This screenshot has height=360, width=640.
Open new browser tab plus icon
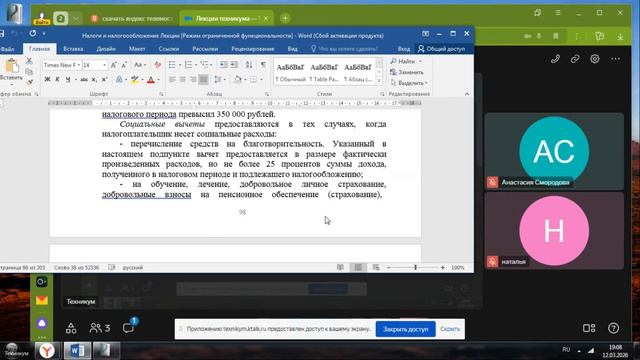tap(285, 18)
